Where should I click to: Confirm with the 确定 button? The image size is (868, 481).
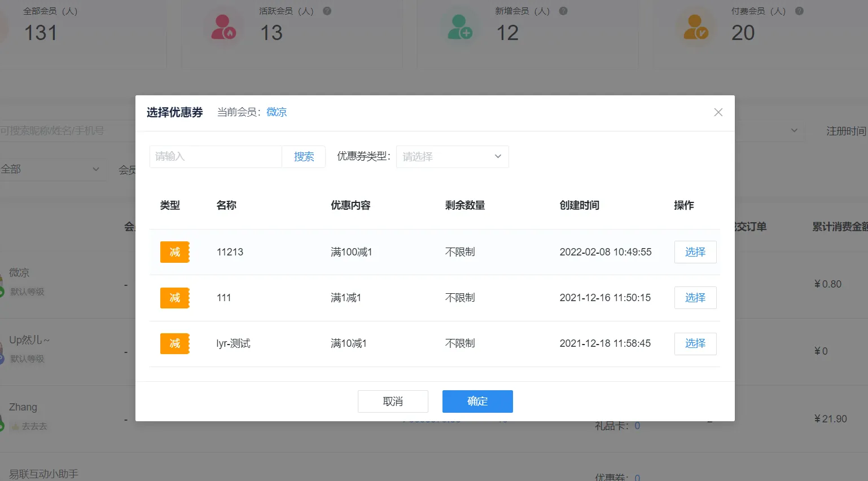point(477,401)
